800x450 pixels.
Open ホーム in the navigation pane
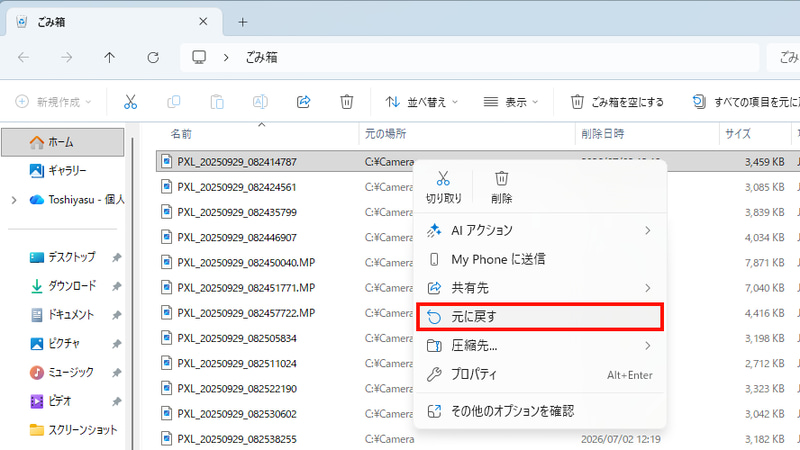[63, 142]
